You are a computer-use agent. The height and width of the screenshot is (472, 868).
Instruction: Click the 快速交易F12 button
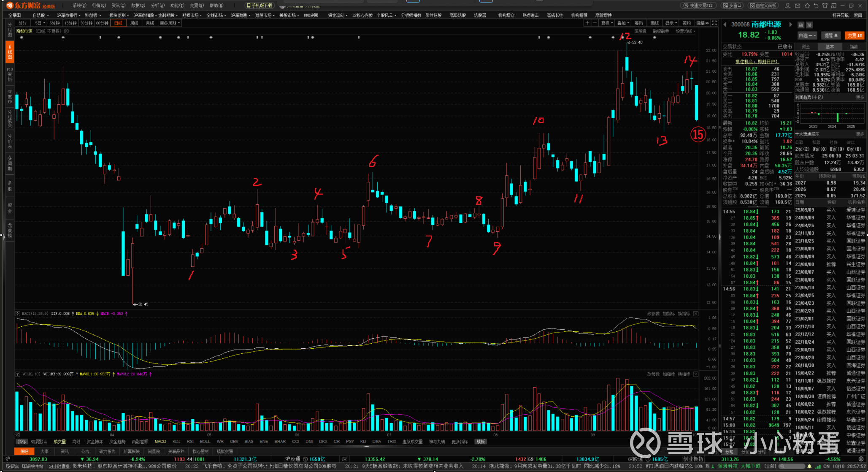click(x=698, y=5)
